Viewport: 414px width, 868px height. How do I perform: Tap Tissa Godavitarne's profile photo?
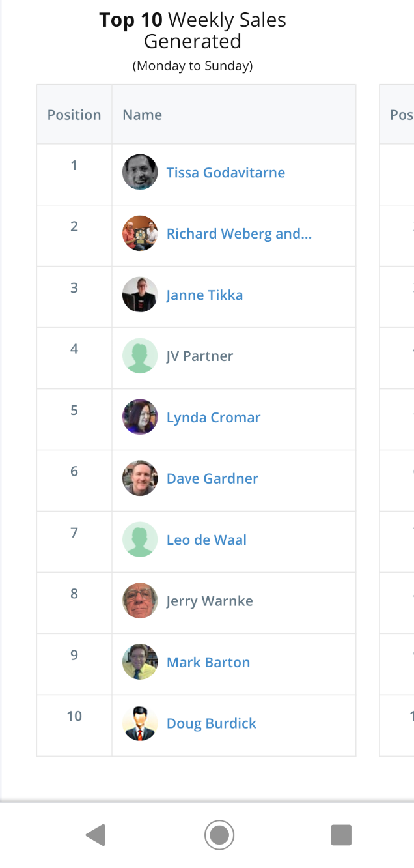tap(140, 172)
